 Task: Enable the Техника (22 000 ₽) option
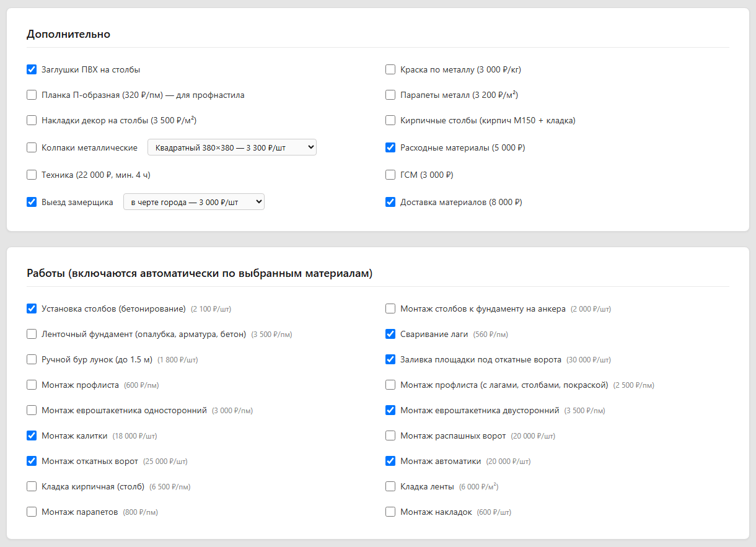32,175
